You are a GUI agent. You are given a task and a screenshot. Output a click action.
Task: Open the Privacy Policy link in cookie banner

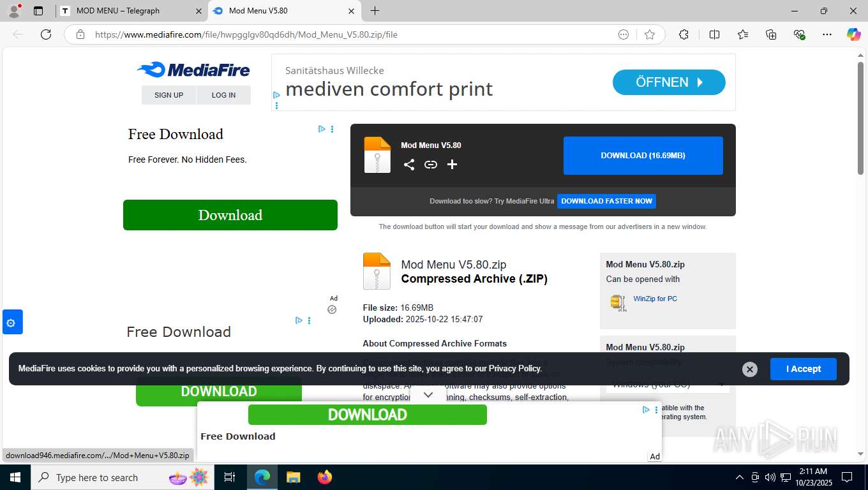514,368
